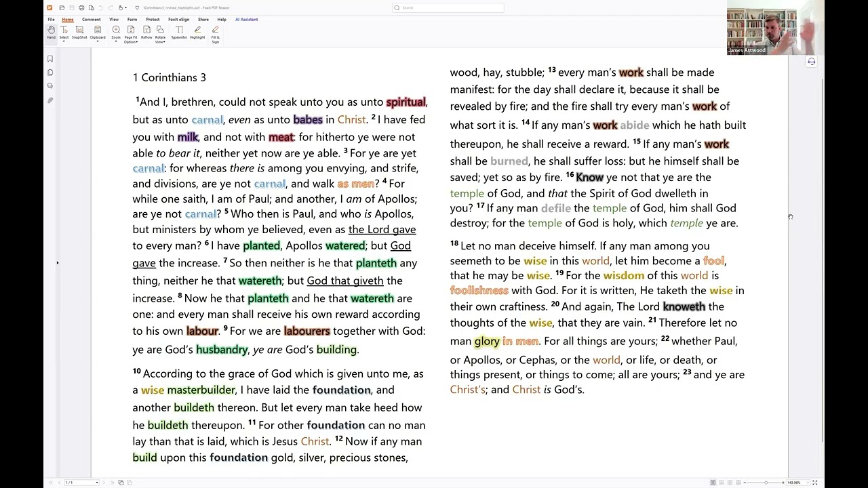Open the Attachments paperclip panel

[x=50, y=100]
